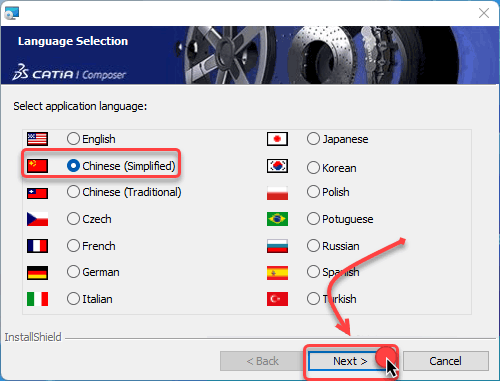Click the Germany flag icon
The height and width of the screenshot is (381, 500).
(x=37, y=273)
